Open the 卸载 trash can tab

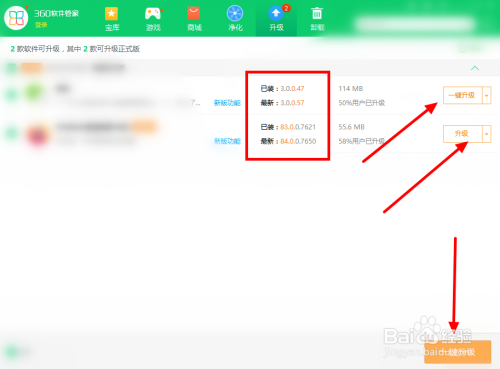tap(317, 19)
